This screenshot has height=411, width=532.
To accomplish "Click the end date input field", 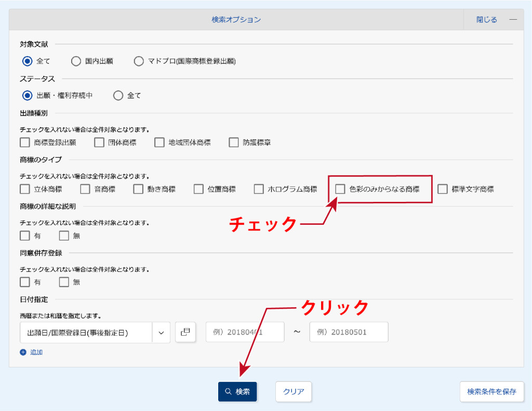I will click(349, 332).
